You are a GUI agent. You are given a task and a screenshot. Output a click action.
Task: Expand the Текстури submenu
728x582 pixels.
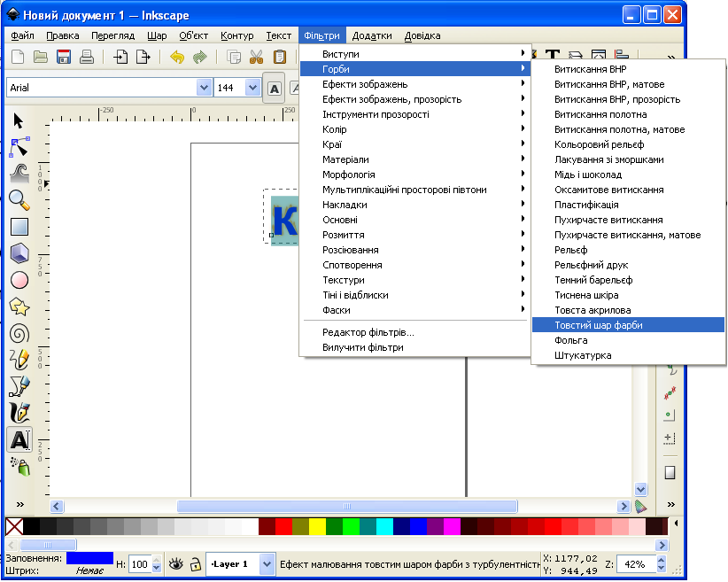415,280
